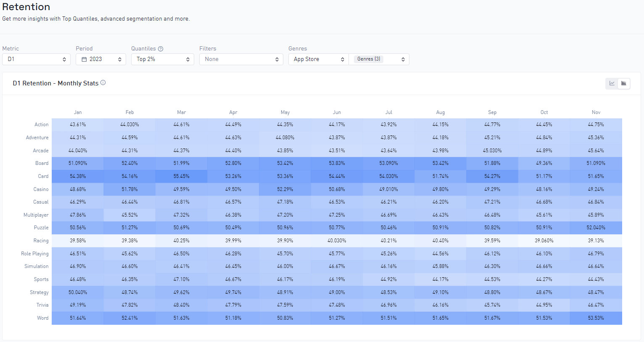Viewport: 644px width, 342px height.
Task: Click the Trivia October cell 44.95%
Action: [x=544, y=305]
